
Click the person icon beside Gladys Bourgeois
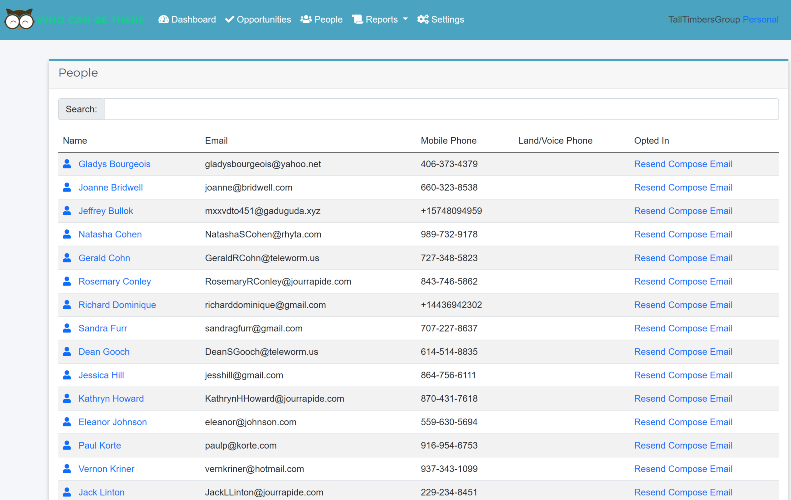click(x=67, y=164)
